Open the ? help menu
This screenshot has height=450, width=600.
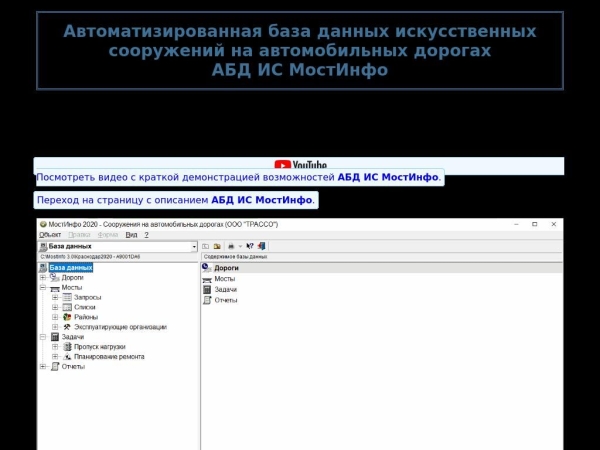pyautogui.click(x=146, y=235)
